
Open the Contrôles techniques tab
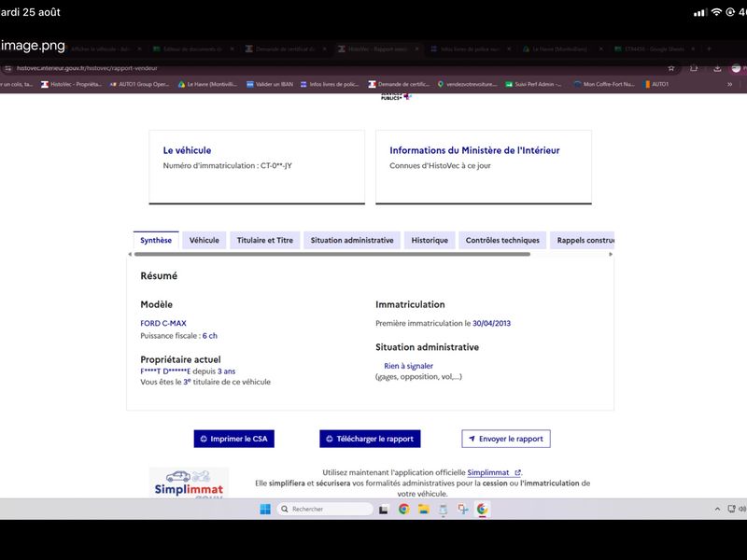click(x=502, y=241)
